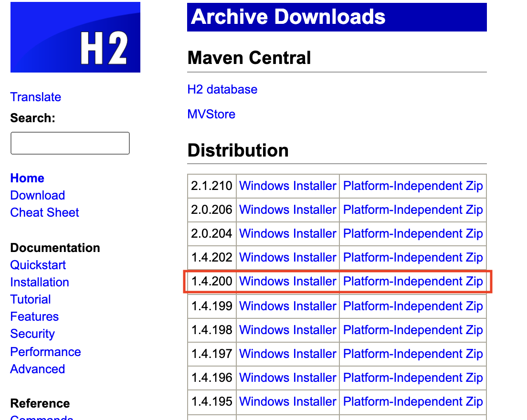Screen dimensions: 527x420
Task: Open the Download sidebar link
Action: pos(38,195)
